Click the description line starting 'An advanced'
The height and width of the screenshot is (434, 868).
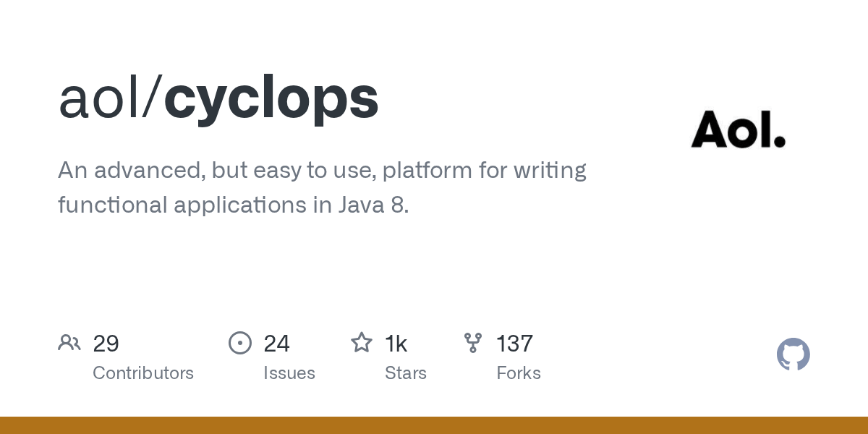[322, 171]
